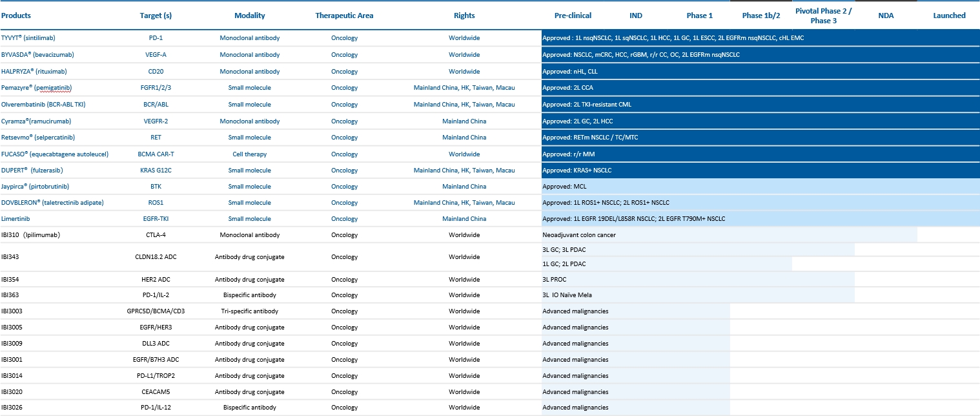
Task: Click the CLDN18.2 ADC target cell
Action: click(155, 257)
